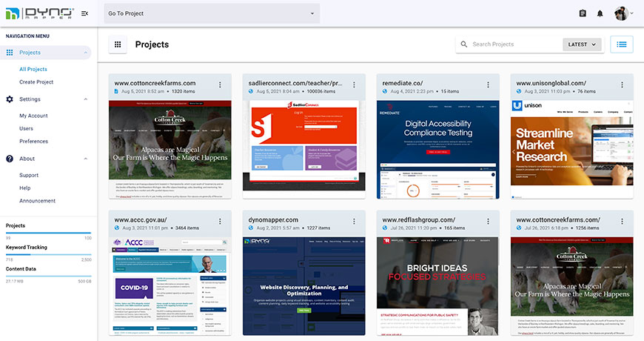Switch to grid view with the tiles icon
This screenshot has height=341, width=644.
click(118, 44)
